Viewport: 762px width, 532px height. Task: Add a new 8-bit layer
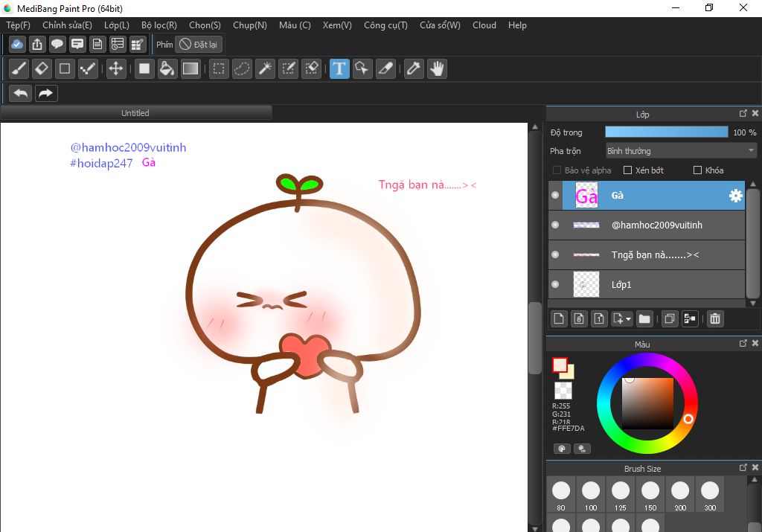(579, 318)
